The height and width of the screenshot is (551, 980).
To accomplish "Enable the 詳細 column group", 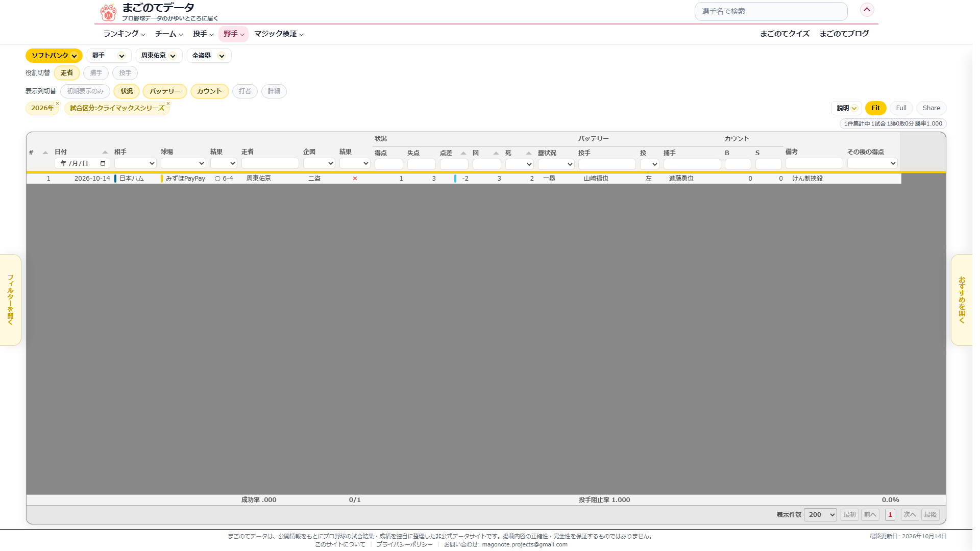I will (274, 91).
